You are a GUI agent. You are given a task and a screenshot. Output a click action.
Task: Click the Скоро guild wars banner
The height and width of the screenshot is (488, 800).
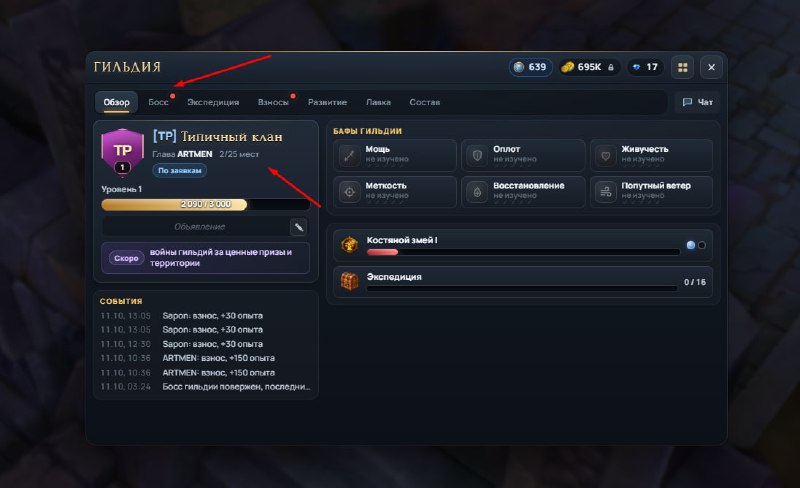206,258
